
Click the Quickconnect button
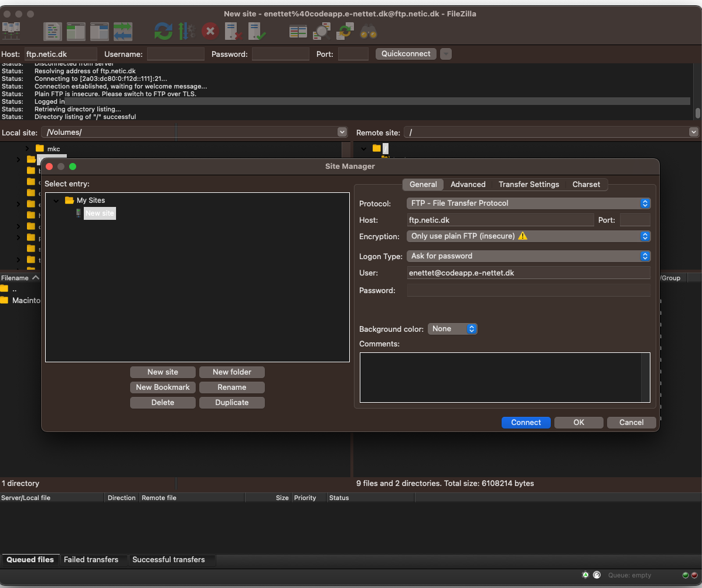tap(405, 54)
